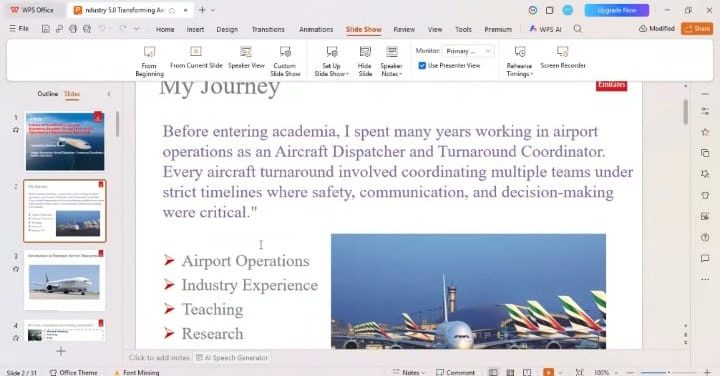The width and height of the screenshot is (720, 376).
Task: Open the Design ribbon tab
Action: pyautogui.click(x=227, y=29)
